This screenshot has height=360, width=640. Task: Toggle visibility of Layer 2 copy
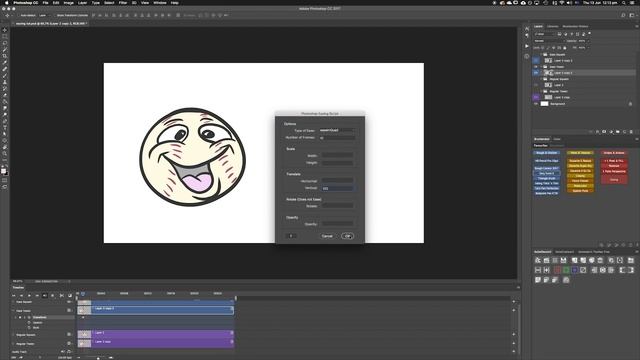point(536,98)
